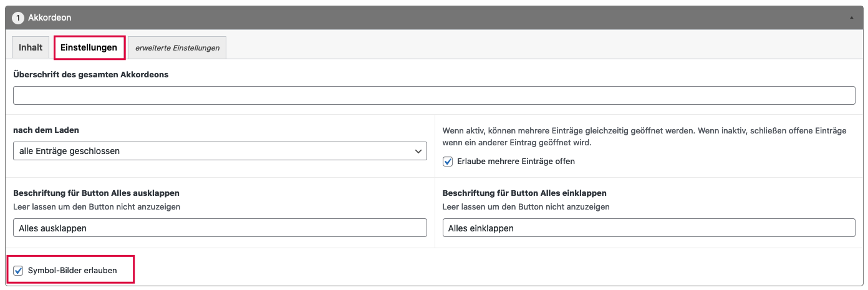Collapse the Akkordeon panel with the header triangle

tap(851, 18)
